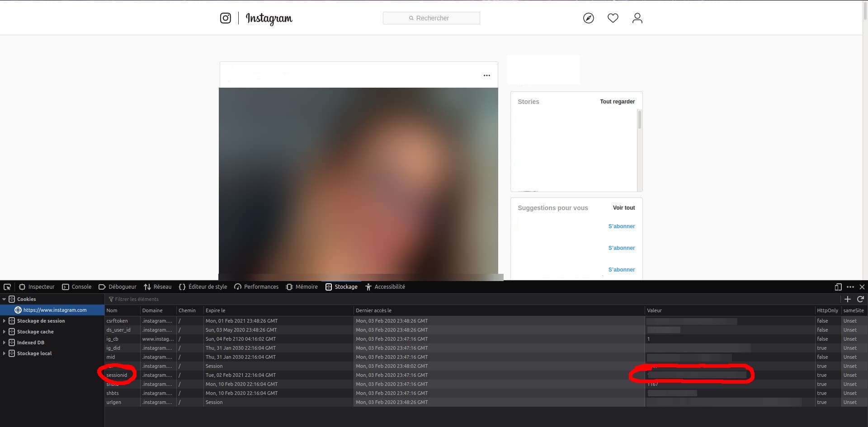The height and width of the screenshot is (427, 868).
Task: Open the activity heart icon
Action: pos(613,18)
